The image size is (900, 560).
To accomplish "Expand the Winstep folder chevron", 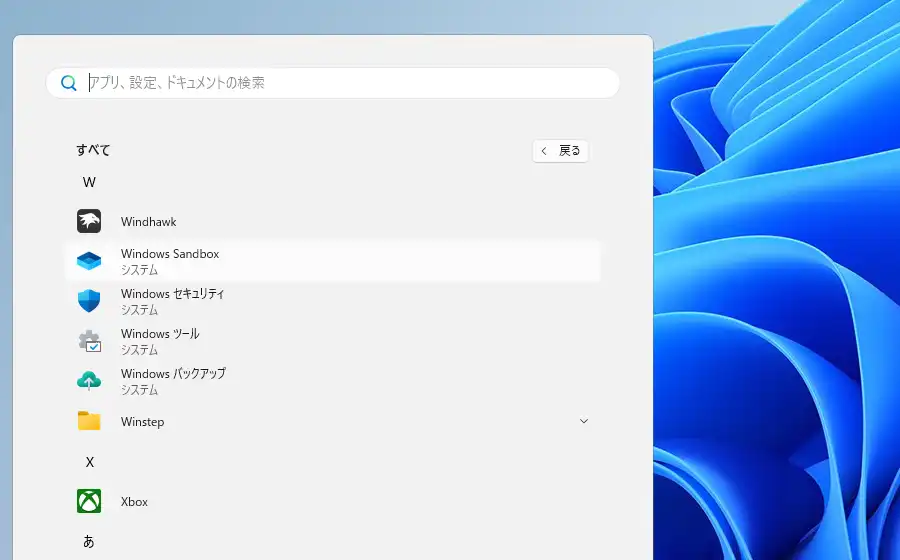I will coord(584,421).
